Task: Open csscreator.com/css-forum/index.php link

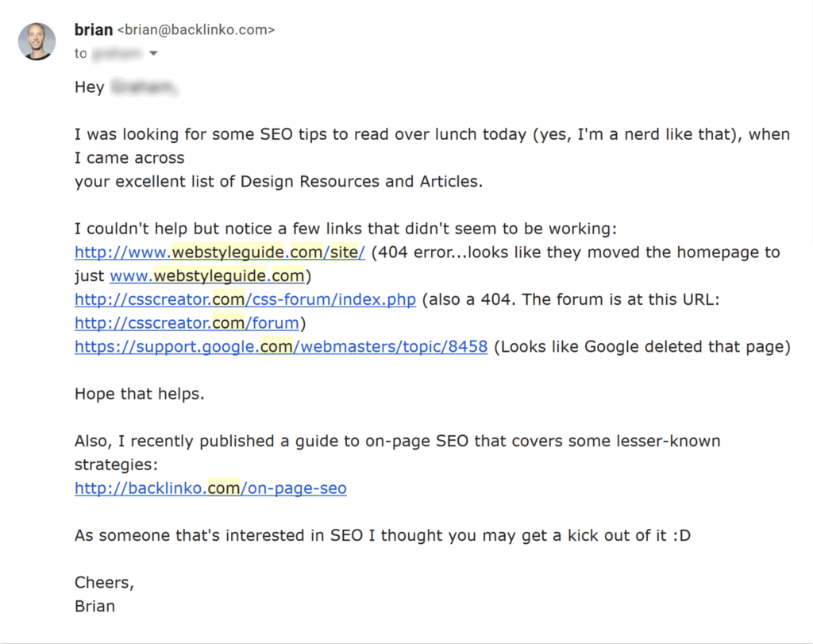Action: 245,300
